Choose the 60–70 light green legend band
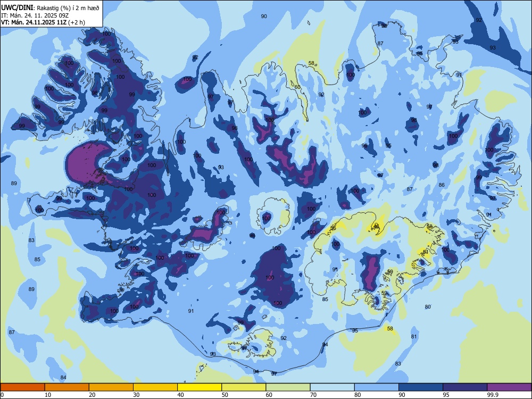The height and width of the screenshot is (399, 532). 288,387
